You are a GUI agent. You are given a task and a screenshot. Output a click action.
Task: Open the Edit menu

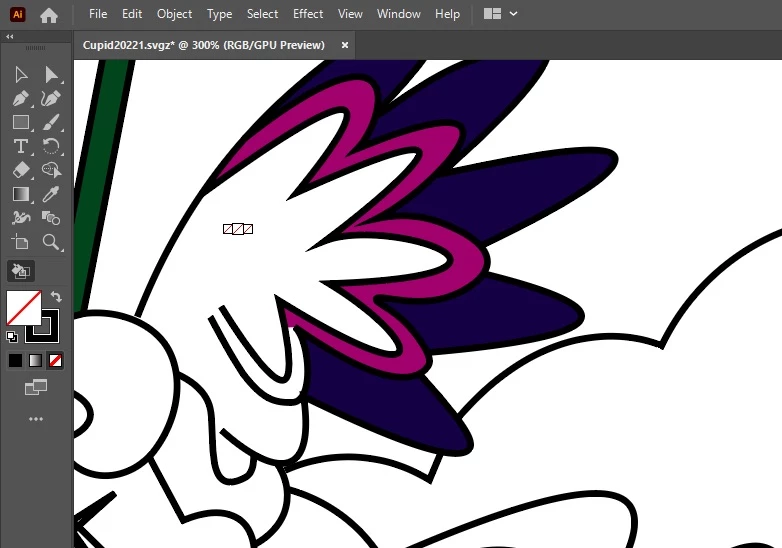pos(132,14)
